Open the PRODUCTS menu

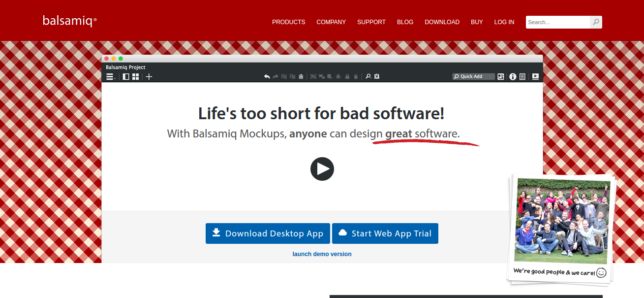click(x=289, y=22)
